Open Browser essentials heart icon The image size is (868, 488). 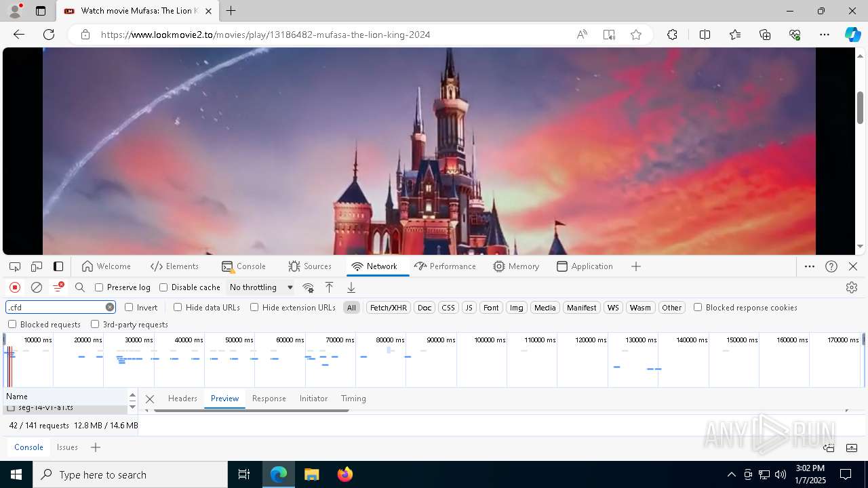[795, 35]
